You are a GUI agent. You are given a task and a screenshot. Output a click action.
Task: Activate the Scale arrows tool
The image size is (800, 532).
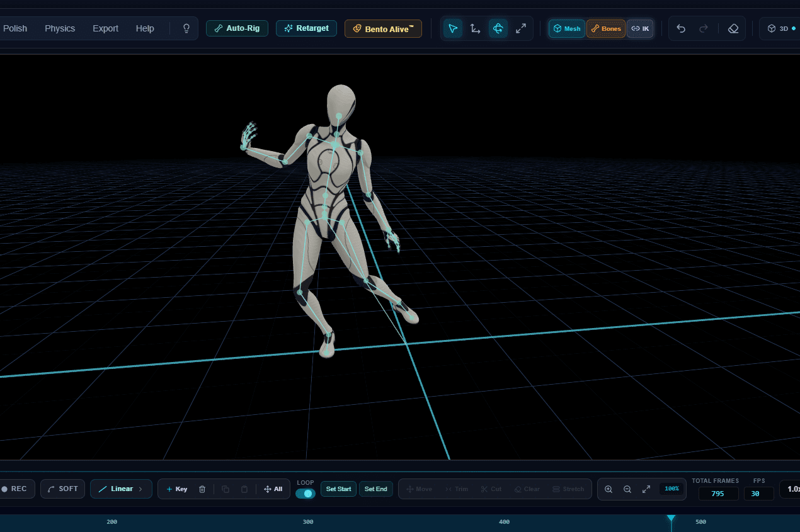(x=521, y=28)
